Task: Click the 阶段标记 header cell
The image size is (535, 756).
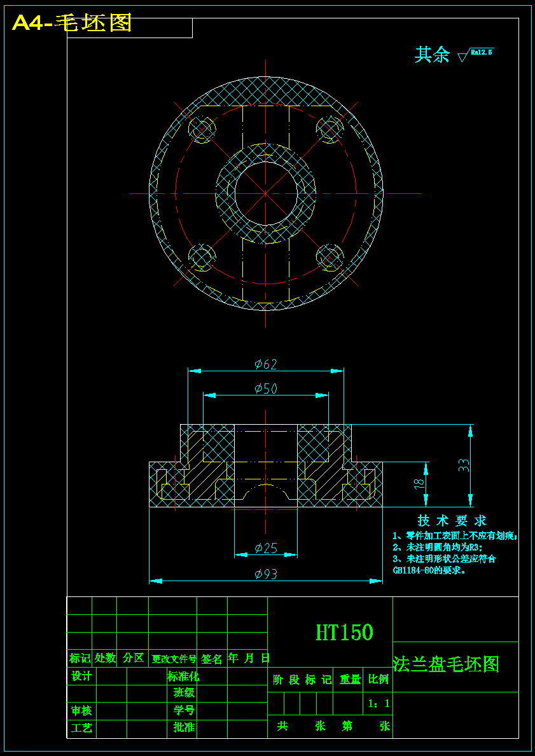Action: 300,680
